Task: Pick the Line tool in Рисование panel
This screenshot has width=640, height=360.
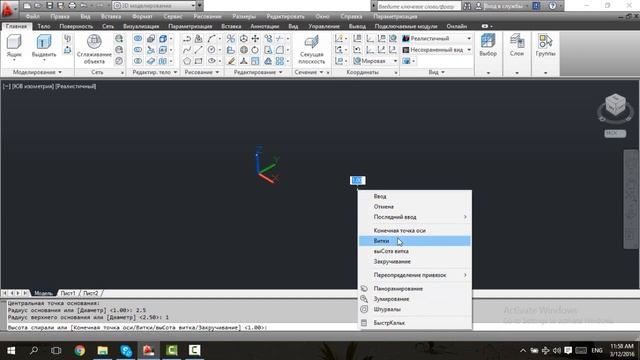Action: click(x=198, y=50)
